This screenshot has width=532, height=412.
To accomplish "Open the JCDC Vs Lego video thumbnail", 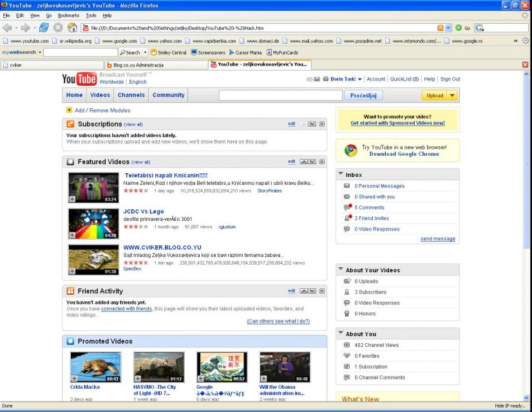I will [93, 223].
